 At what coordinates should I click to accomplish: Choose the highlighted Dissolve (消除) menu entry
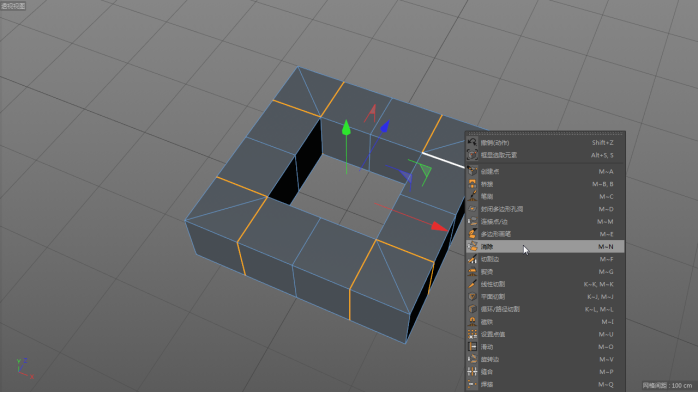pos(545,246)
